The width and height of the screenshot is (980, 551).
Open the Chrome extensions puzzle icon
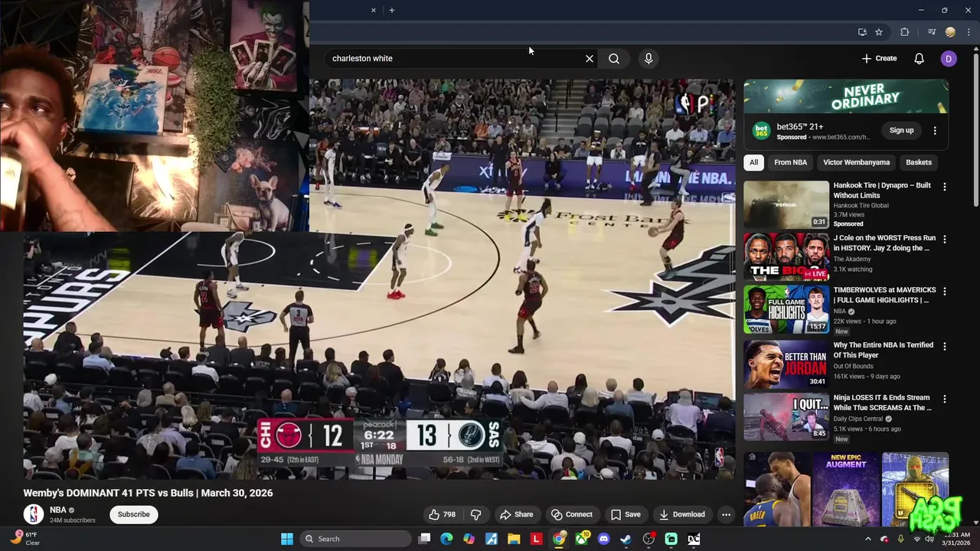tap(905, 32)
